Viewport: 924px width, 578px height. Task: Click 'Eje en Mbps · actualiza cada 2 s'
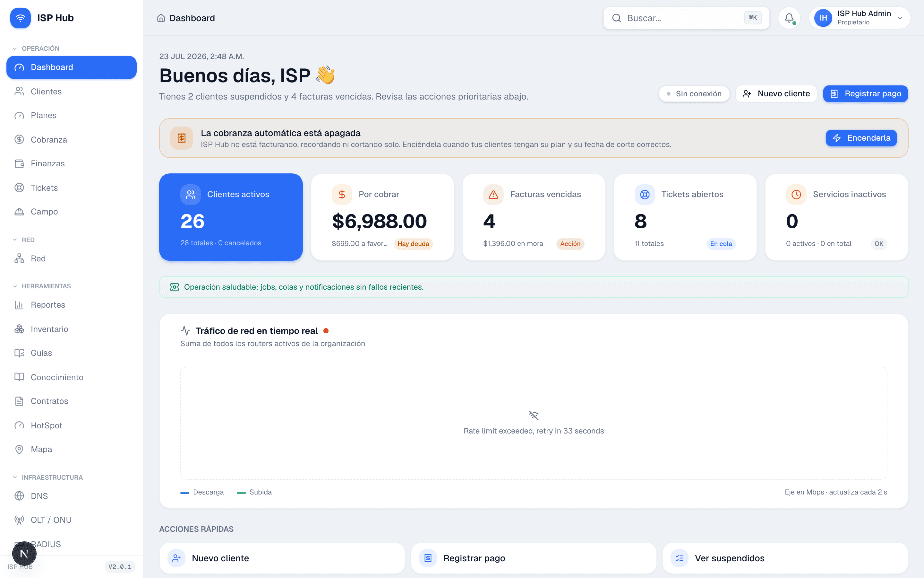pos(836,492)
